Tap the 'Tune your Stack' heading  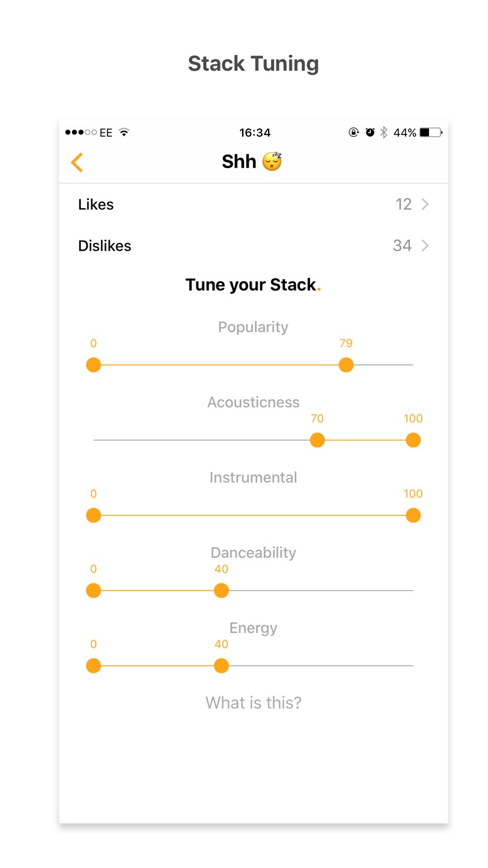click(253, 284)
